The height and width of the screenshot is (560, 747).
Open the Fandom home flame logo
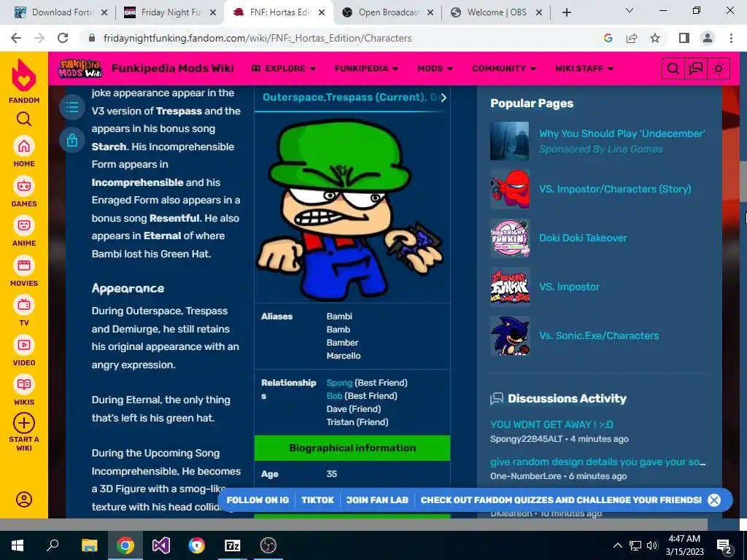pyautogui.click(x=24, y=75)
